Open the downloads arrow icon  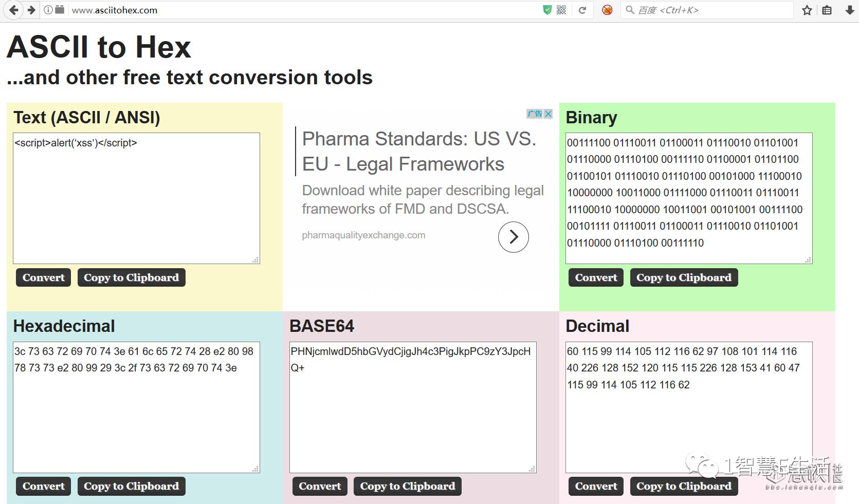pos(849,10)
